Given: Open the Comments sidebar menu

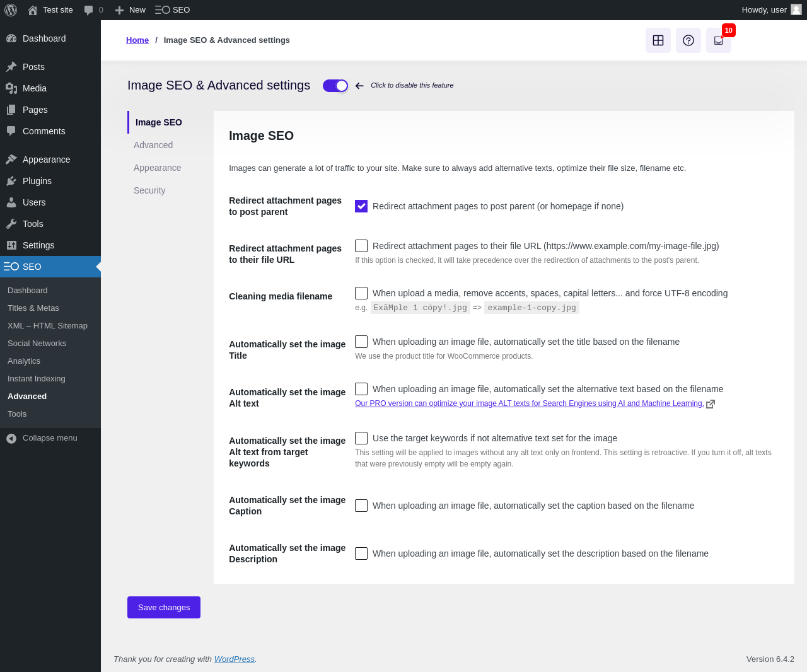Looking at the screenshot, I should pyautogui.click(x=50, y=131).
